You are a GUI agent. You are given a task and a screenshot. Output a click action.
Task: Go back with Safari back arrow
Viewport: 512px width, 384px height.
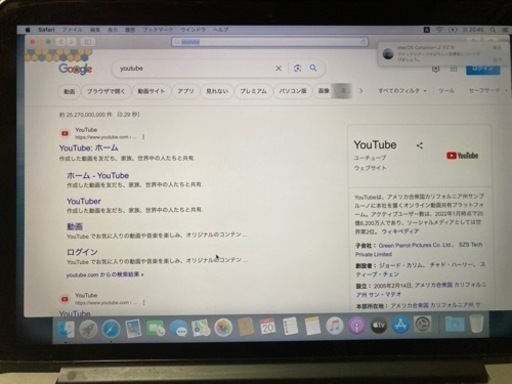click(x=61, y=42)
